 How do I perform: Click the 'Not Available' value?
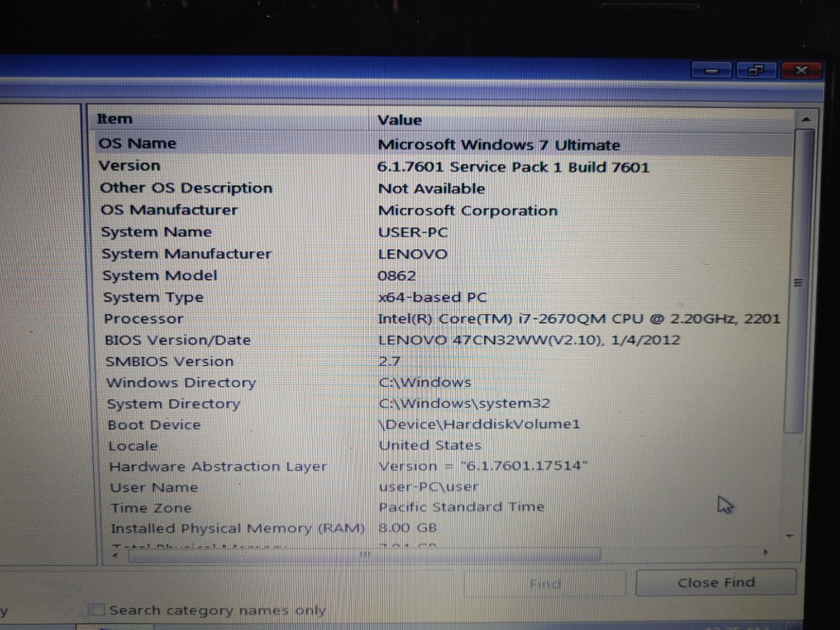432,189
